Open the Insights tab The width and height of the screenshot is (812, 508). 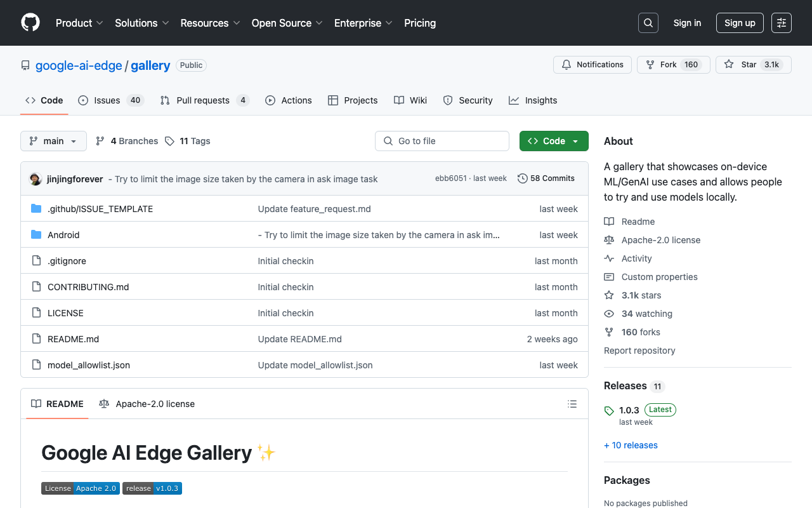point(533,100)
